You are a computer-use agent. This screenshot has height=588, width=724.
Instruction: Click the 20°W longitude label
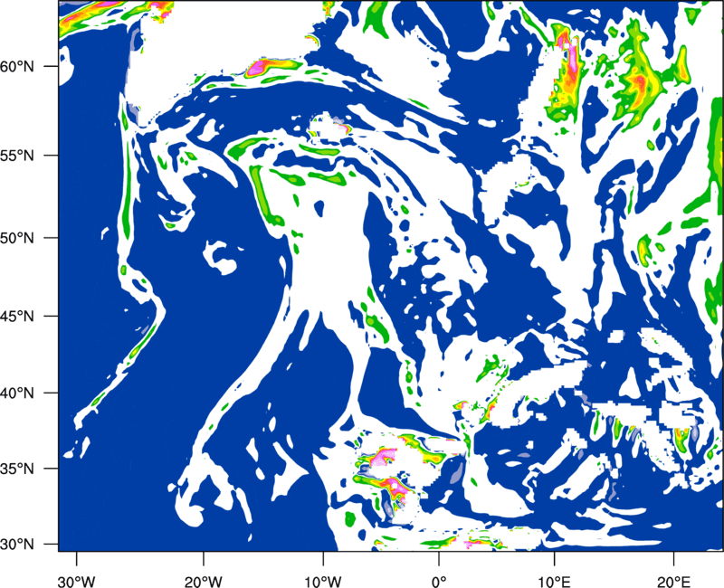point(204,581)
